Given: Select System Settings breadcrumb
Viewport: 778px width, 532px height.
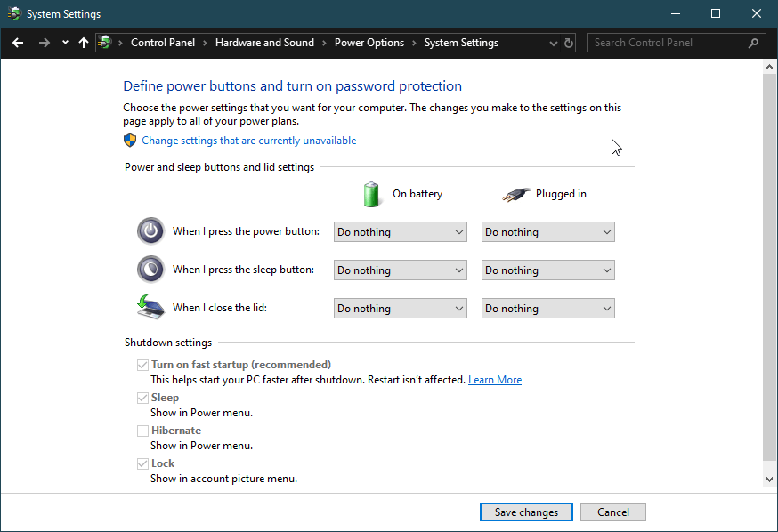Looking at the screenshot, I should (461, 43).
